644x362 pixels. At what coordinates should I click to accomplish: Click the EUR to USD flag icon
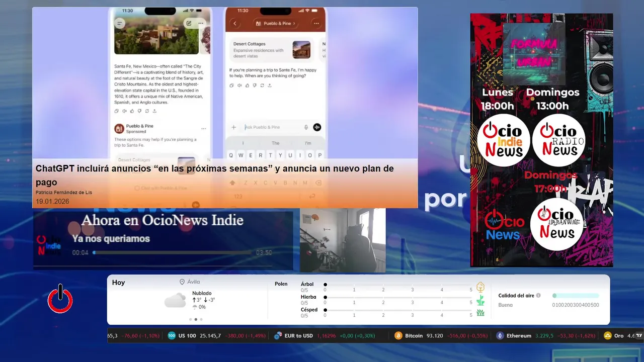(278, 335)
